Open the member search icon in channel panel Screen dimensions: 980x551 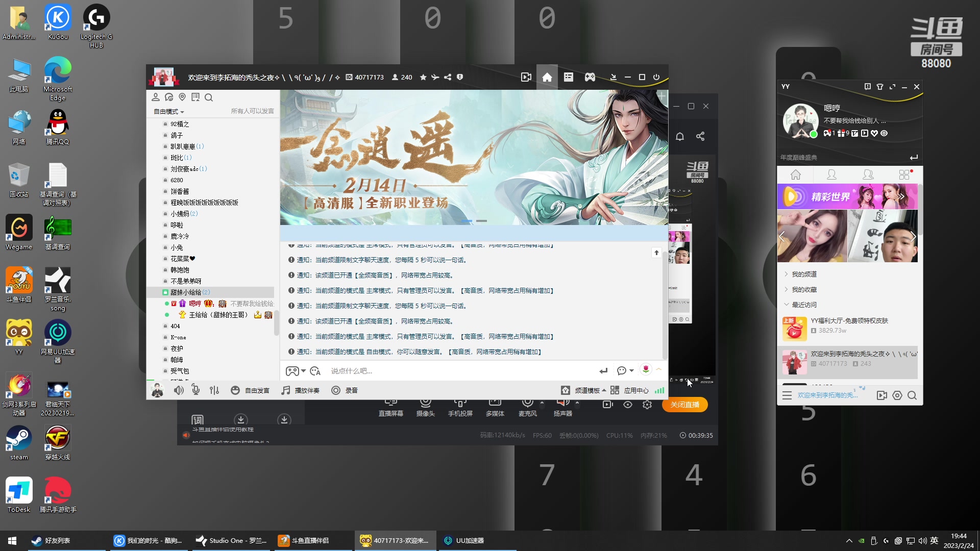coord(209,97)
